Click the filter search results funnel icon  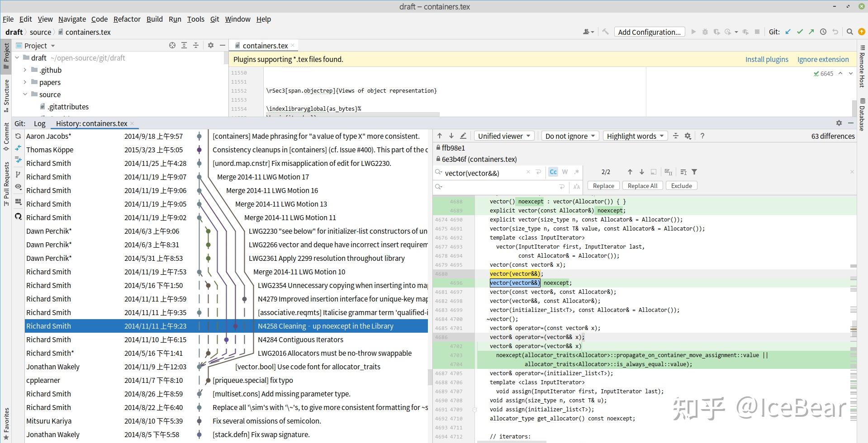(694, 172)
